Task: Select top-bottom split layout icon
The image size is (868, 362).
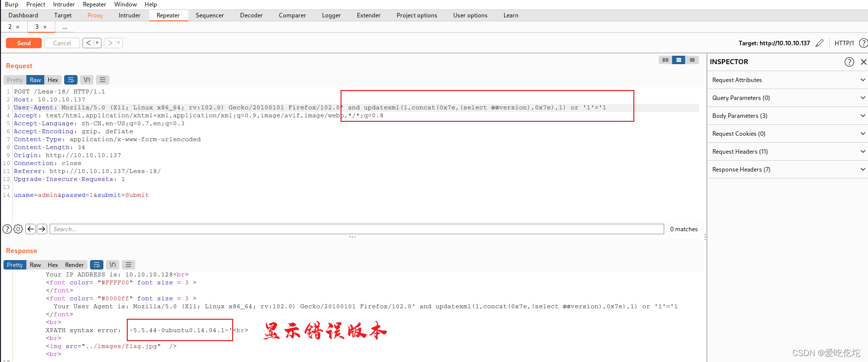Action: click(679, 60)
